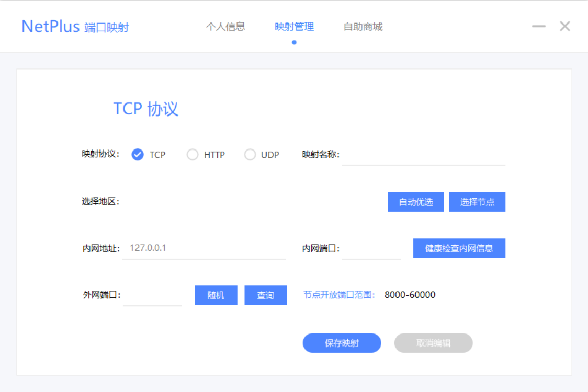588x392 pixels.
Task: Generate a port with 随机 button
Action: click(x=216, y=295)
